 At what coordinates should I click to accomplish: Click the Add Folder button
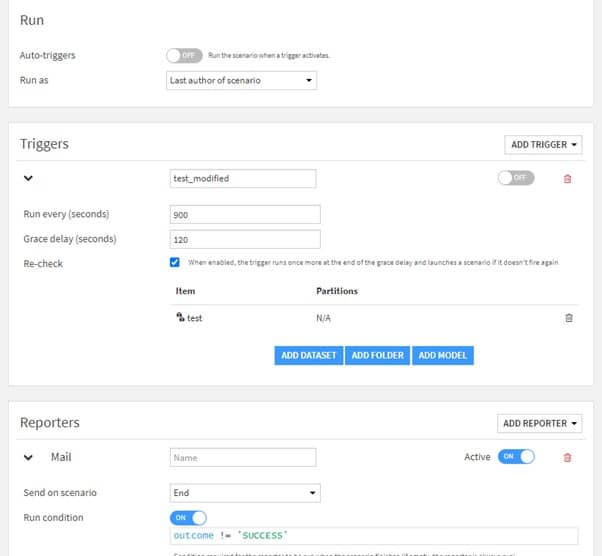click(x=377, y=355)
